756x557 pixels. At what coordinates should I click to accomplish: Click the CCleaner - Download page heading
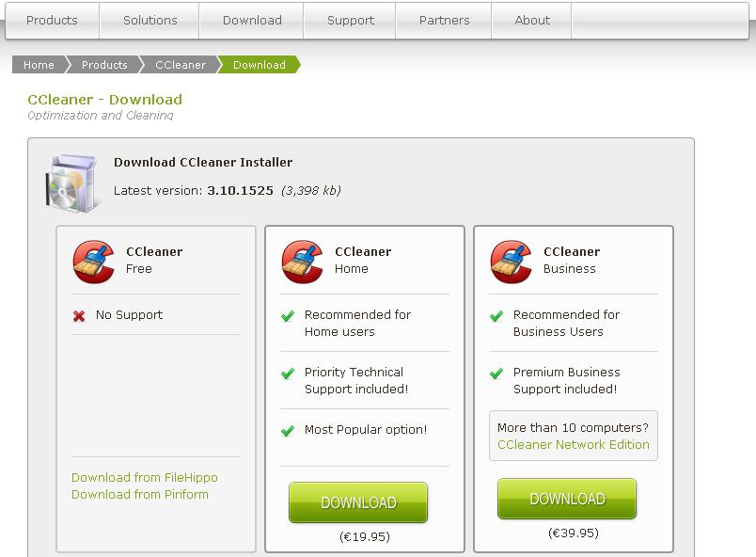pyautogui.click(x=104, y=100)
